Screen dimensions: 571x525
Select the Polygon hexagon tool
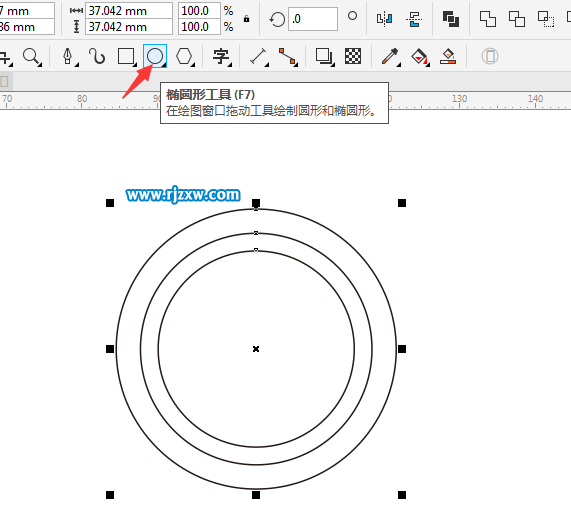[184, 57]
